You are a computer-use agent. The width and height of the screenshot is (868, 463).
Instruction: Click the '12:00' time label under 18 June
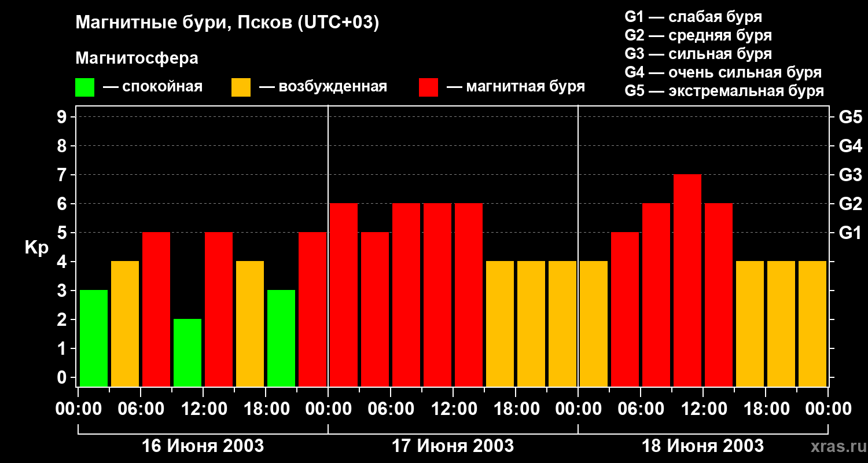703,409
